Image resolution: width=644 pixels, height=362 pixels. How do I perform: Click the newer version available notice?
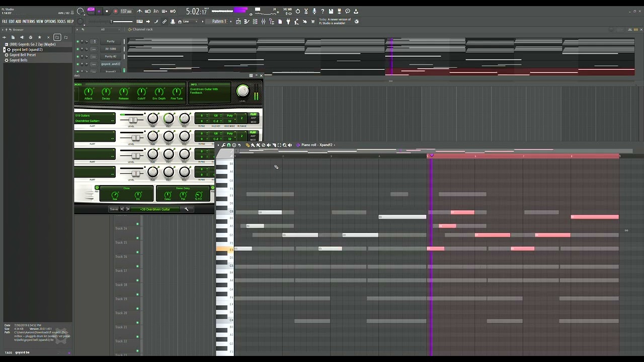[x=335, y=22]
